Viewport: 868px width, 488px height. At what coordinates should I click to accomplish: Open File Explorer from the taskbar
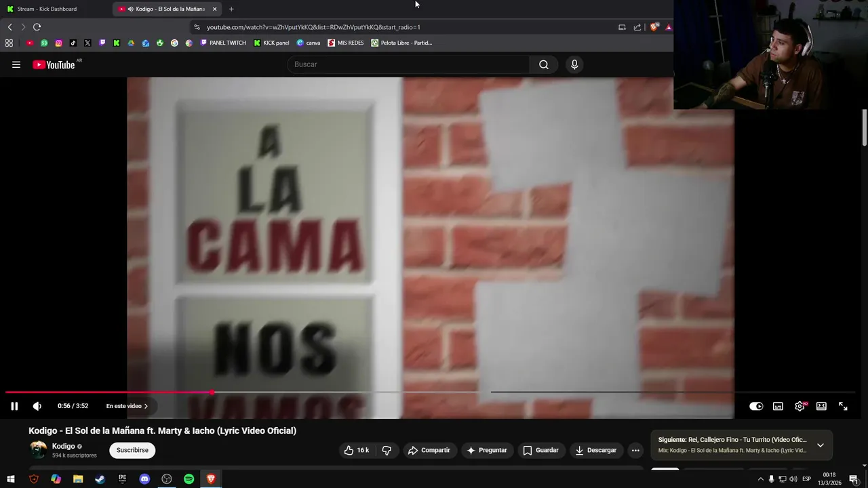coord(78,479)
